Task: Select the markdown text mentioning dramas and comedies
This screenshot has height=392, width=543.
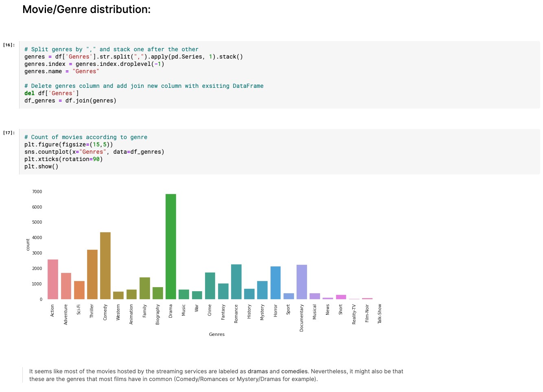Action: tap(216, 375)
